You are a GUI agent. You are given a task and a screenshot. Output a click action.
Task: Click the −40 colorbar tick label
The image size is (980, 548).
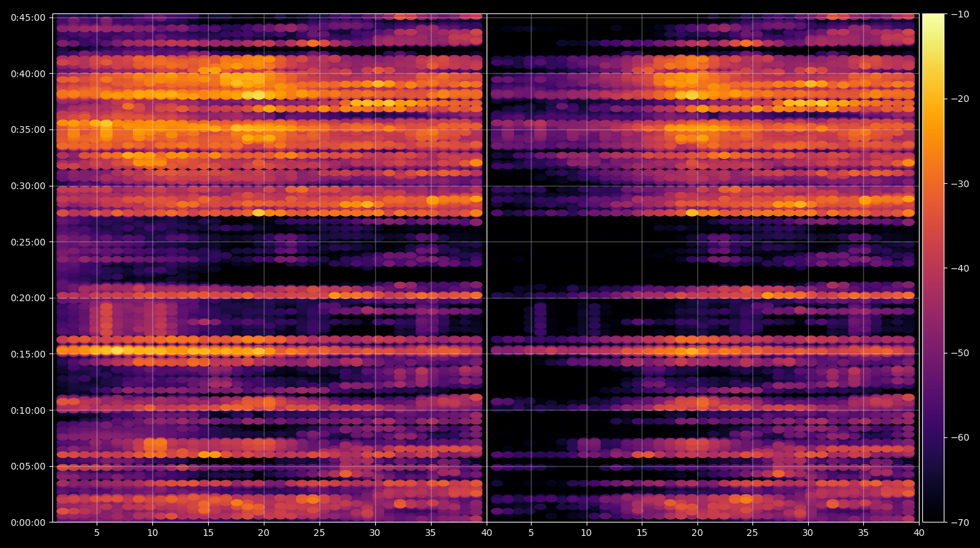tap(960, 268)
